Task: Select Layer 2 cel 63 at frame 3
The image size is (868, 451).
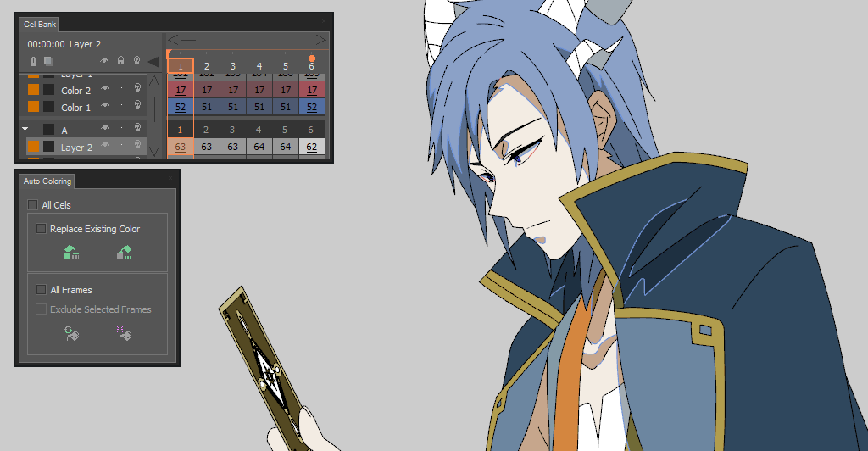Action: 233,147
